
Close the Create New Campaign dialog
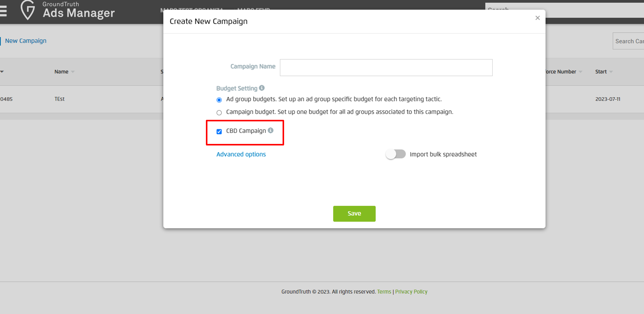tap(538, 18)
